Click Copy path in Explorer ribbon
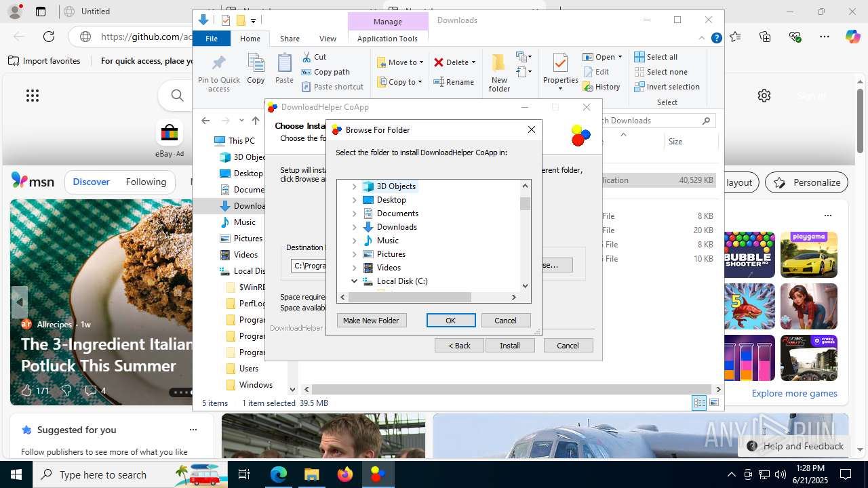The image size is (868, 488). (325, 72)
